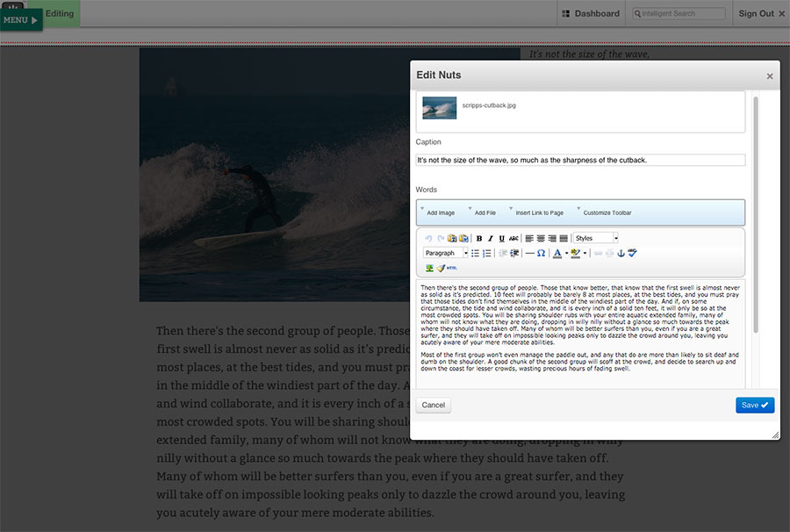Toggle underline formatting

tap(501, 239)
